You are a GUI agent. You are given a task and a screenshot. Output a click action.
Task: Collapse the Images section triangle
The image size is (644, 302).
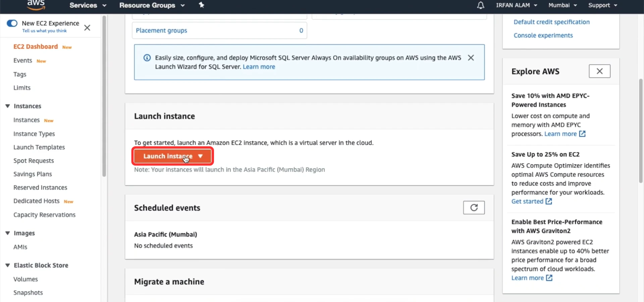7,233
